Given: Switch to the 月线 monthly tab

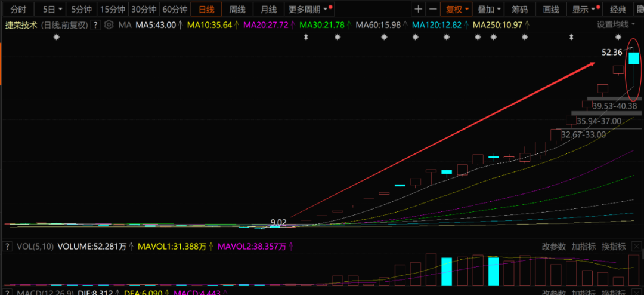Looking at the screenshot, I should click(x=268, y=9).
